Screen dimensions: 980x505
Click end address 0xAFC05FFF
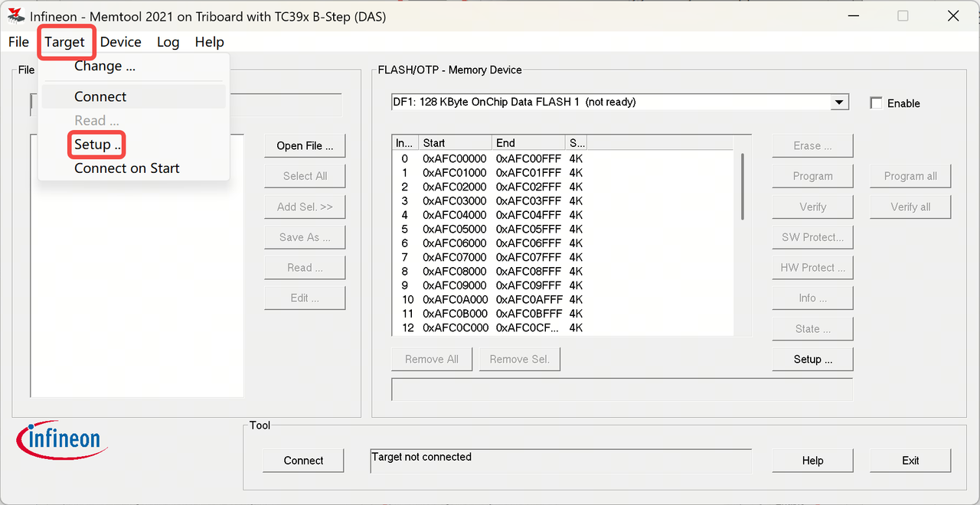point(528,229)
